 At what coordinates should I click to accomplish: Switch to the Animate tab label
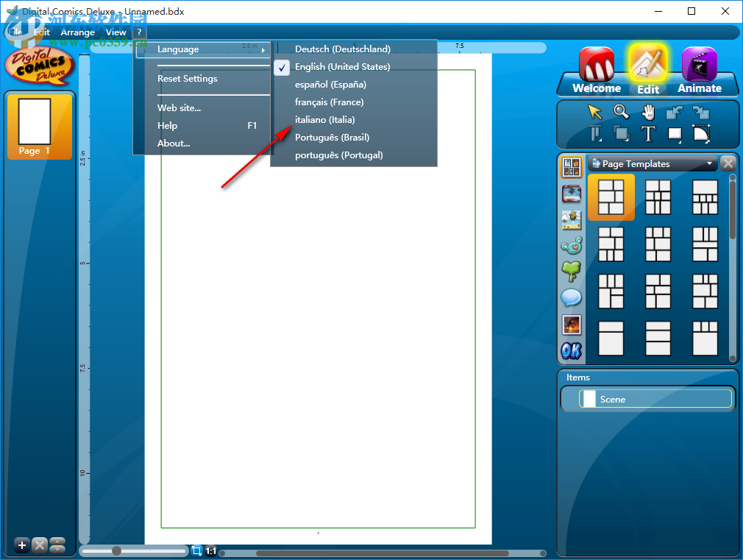pyautogui.click(x=700, y=88)
